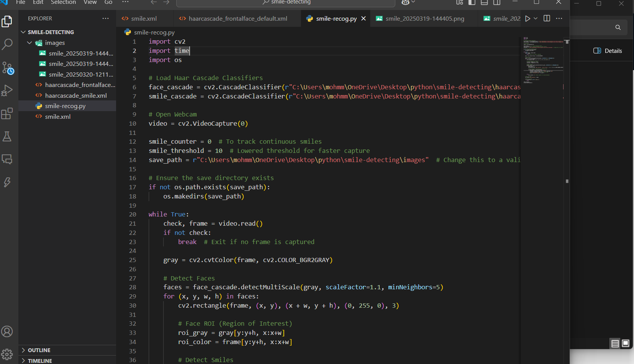Screen dimensions: 634x364
Task: Split the editor to the right
Action: point(547,18)
